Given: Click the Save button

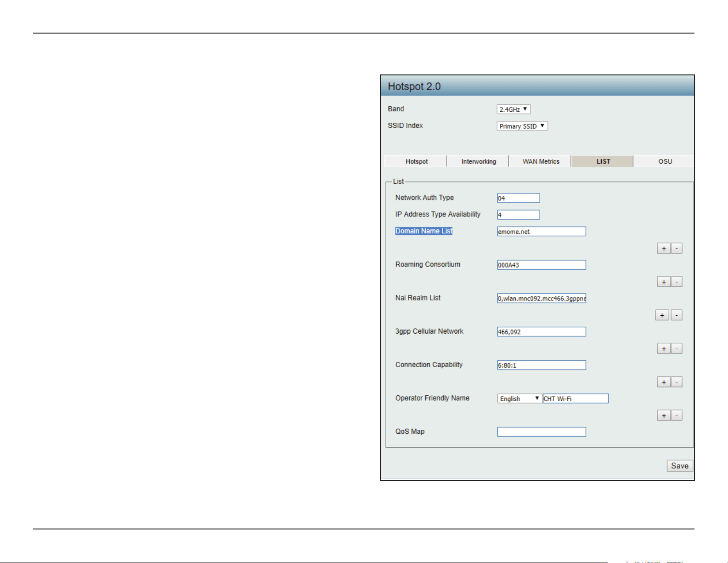Looking at the screenshot, I should [680, 466].
